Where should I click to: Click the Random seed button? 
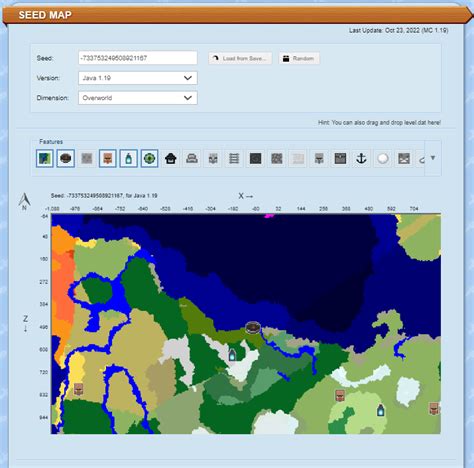coord(299,58)
